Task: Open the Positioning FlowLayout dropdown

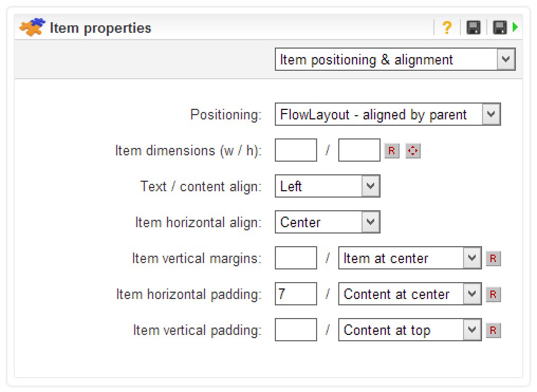Action: pyautogui.click(x=387, y=115)
